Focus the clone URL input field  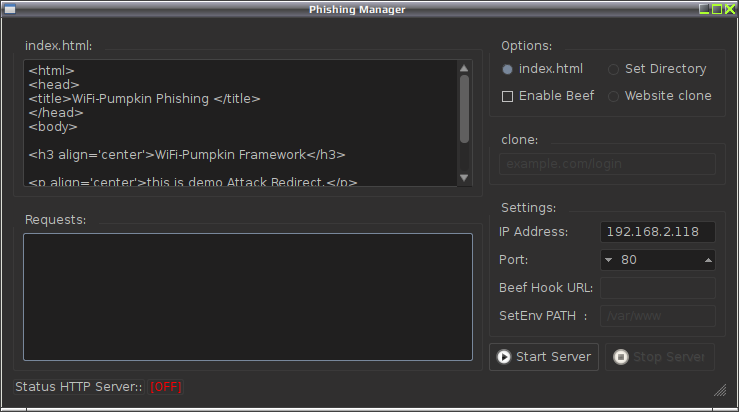tap(608, 164)
